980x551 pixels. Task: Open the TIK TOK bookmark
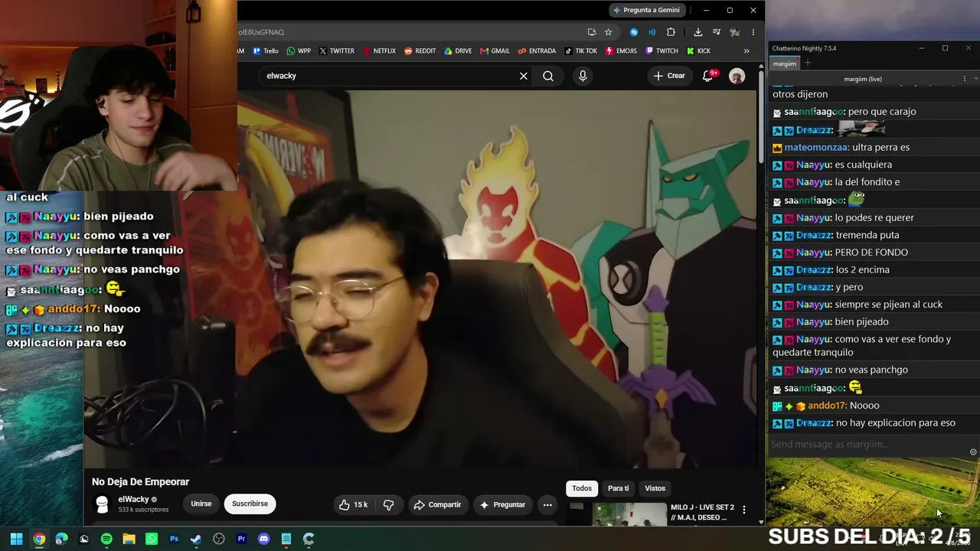click(581, 51)
